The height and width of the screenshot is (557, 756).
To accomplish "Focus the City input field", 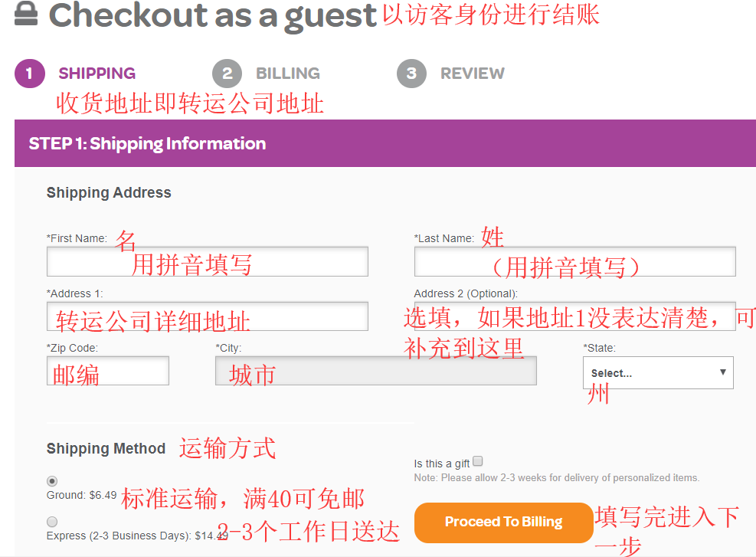I will pos(375,371).
